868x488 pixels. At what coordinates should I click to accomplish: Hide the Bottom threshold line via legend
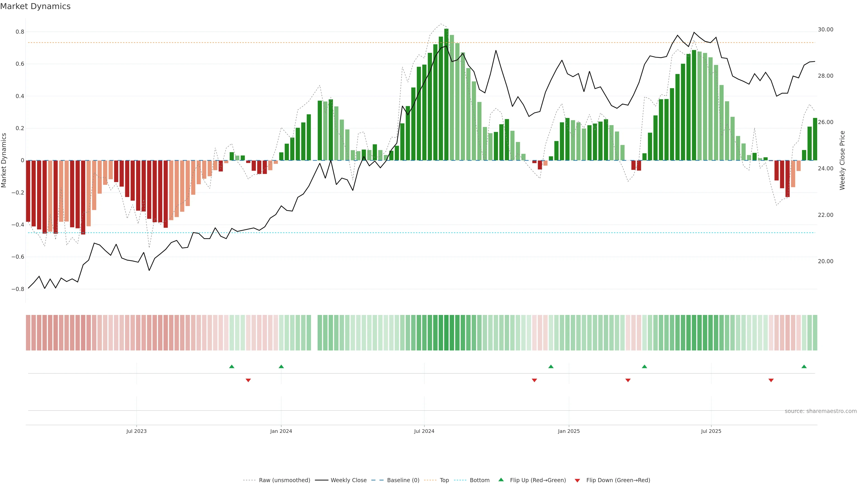[x=479, y=480]
